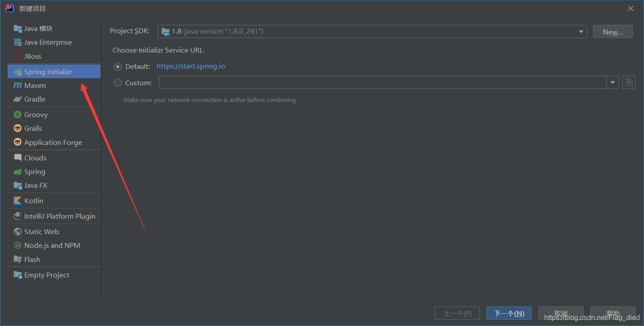Select Node.js and NPM entry

(54, 245)
